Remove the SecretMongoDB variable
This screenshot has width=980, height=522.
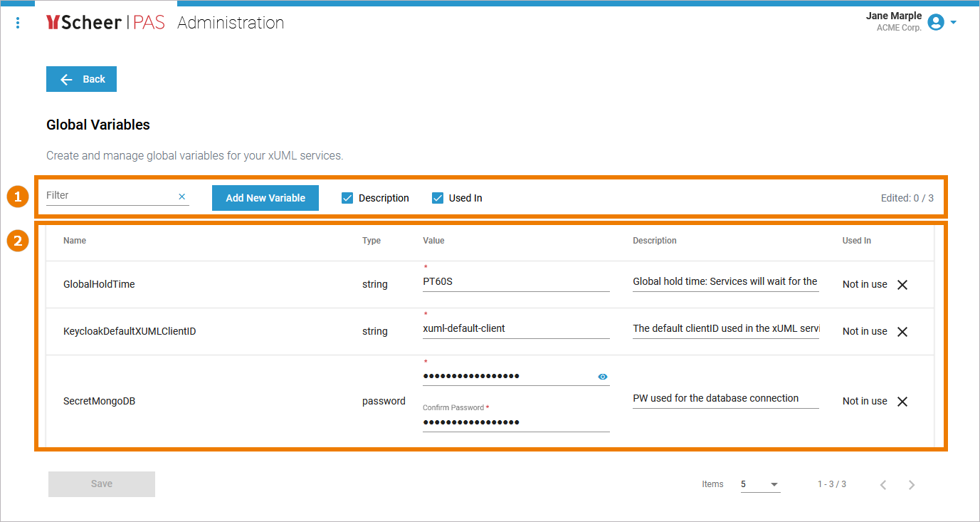click(x=902, y=402)
